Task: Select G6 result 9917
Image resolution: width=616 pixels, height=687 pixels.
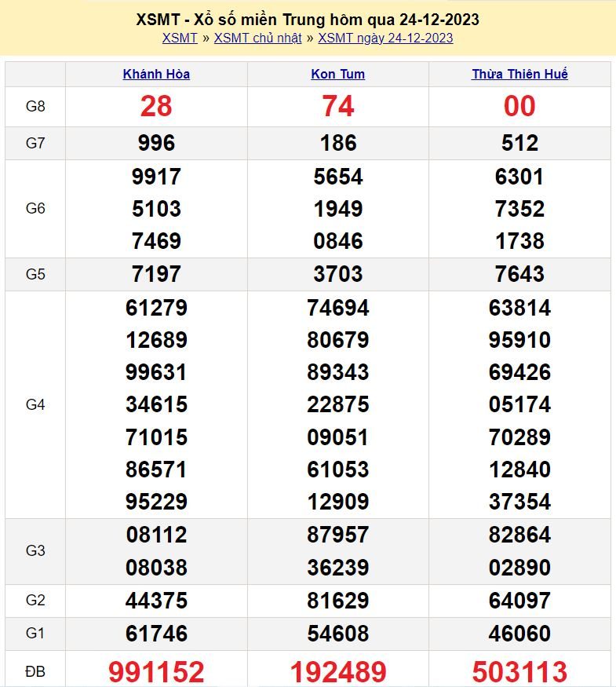Action: [156, 177]
